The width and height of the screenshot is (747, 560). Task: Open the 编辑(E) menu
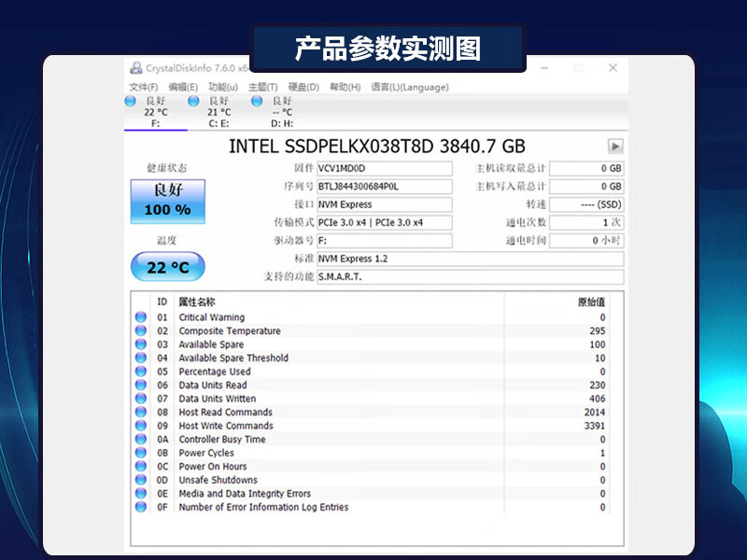pyautogui.click(x=183, y=87)
